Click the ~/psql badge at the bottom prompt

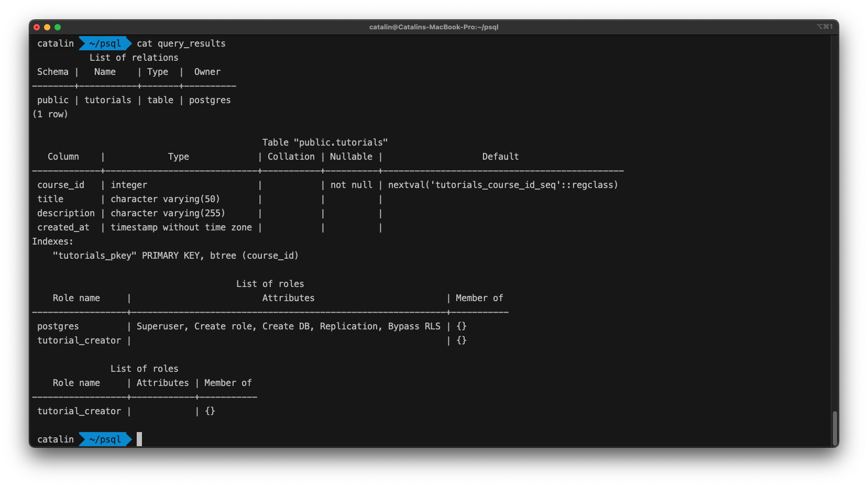104,439
